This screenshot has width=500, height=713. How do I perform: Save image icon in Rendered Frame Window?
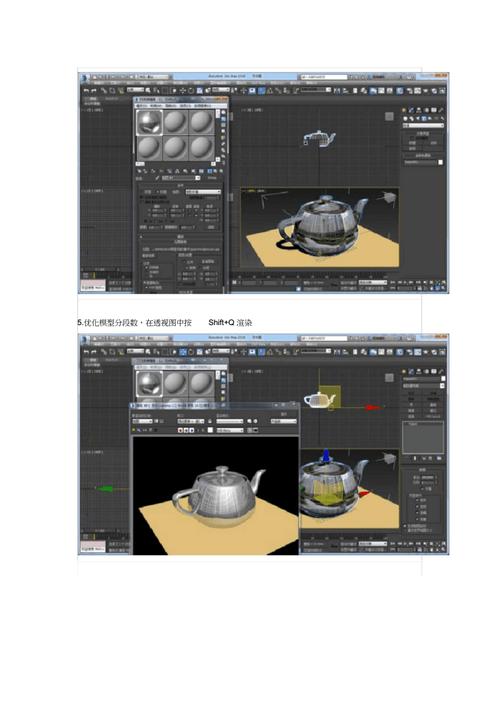tap(134, 430)
